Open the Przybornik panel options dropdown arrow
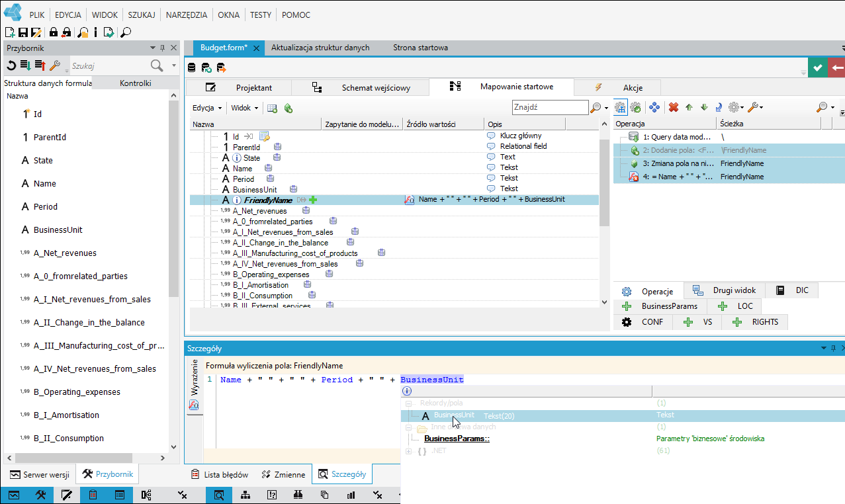The image size is (845, 504). [152, 48]
